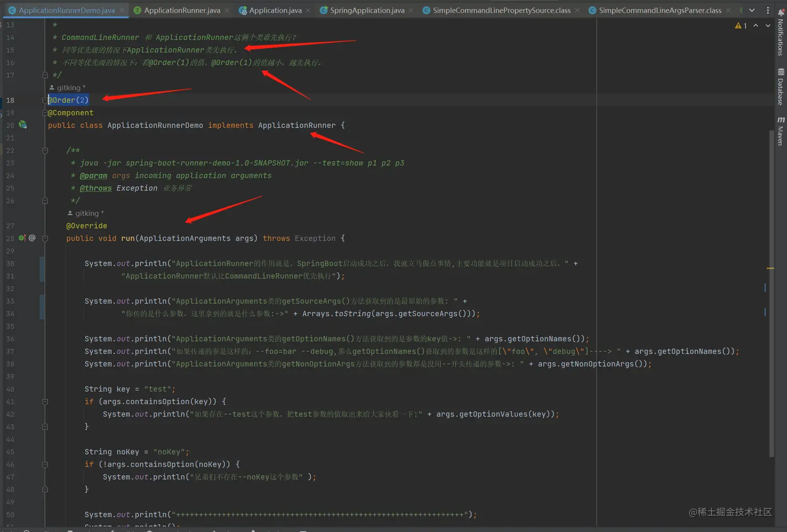
Task: Click the next highlighted problem down arrow
Action: 767,25
